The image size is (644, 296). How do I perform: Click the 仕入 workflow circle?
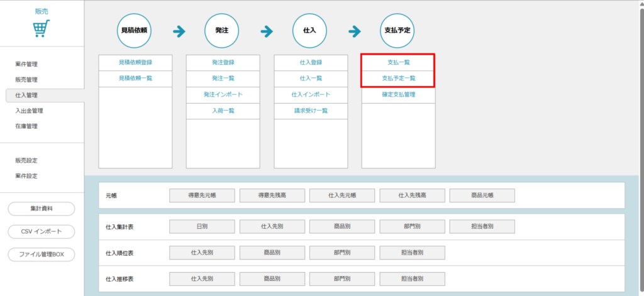pyautogui.click(x=310, y=30)
